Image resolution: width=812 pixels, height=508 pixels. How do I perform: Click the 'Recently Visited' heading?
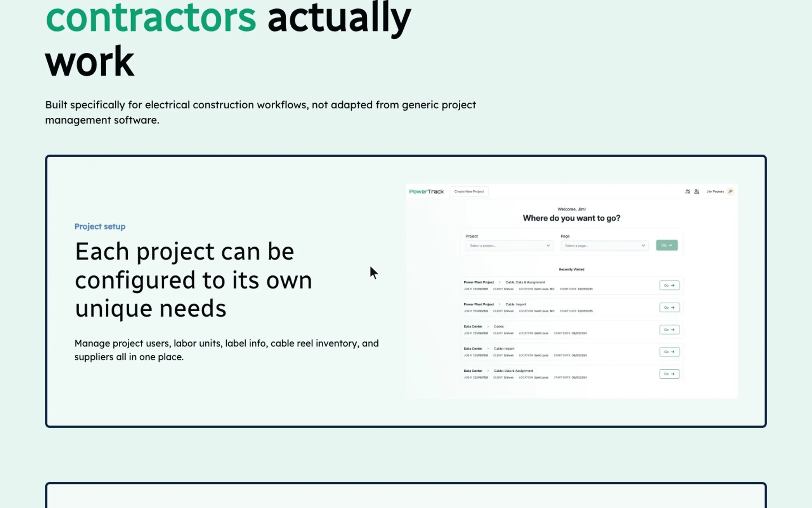click(571, 269)
